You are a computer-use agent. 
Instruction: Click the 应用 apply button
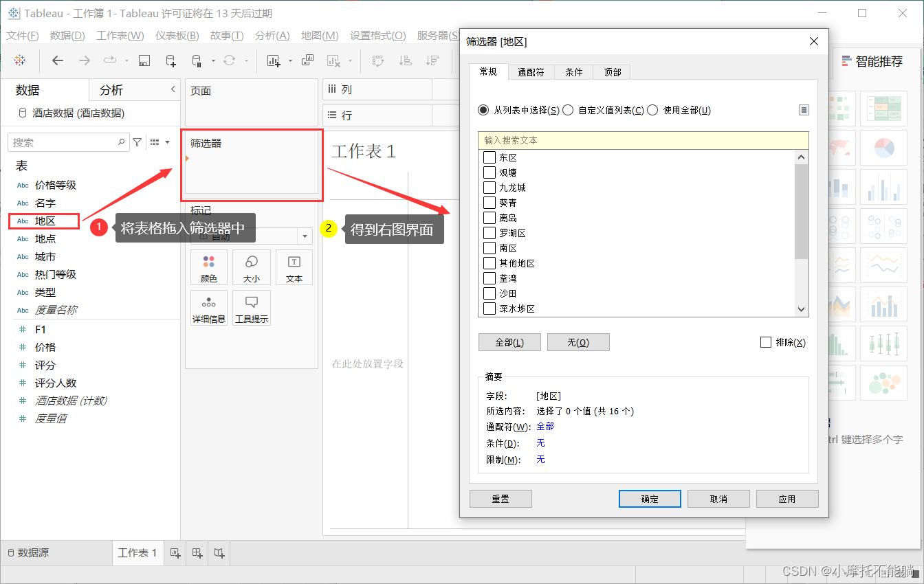[x=787, y=499]
